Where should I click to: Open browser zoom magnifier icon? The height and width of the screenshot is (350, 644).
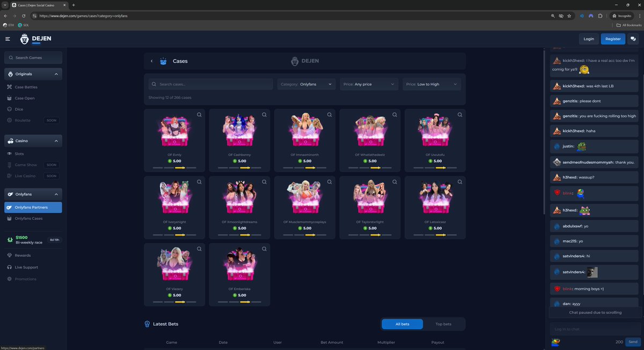click(x=553, y=16)
